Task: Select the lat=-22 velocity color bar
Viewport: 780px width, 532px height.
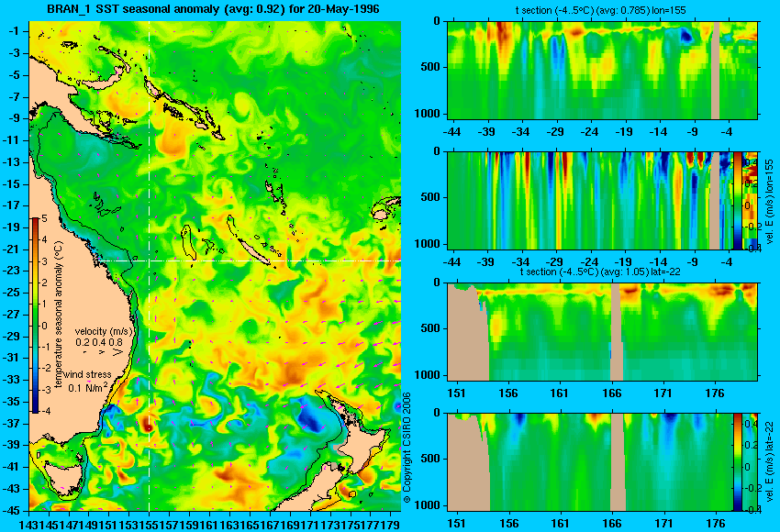Action: coord(738,462)
